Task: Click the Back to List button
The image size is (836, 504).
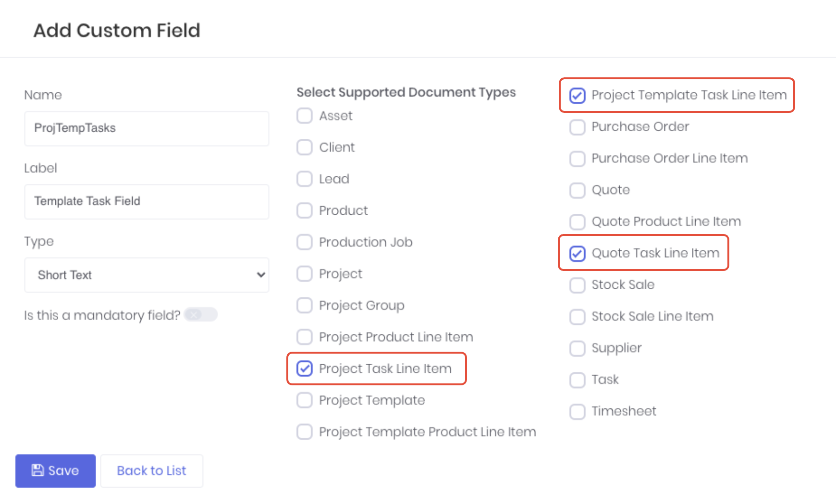Action: [x=151, y=470]
